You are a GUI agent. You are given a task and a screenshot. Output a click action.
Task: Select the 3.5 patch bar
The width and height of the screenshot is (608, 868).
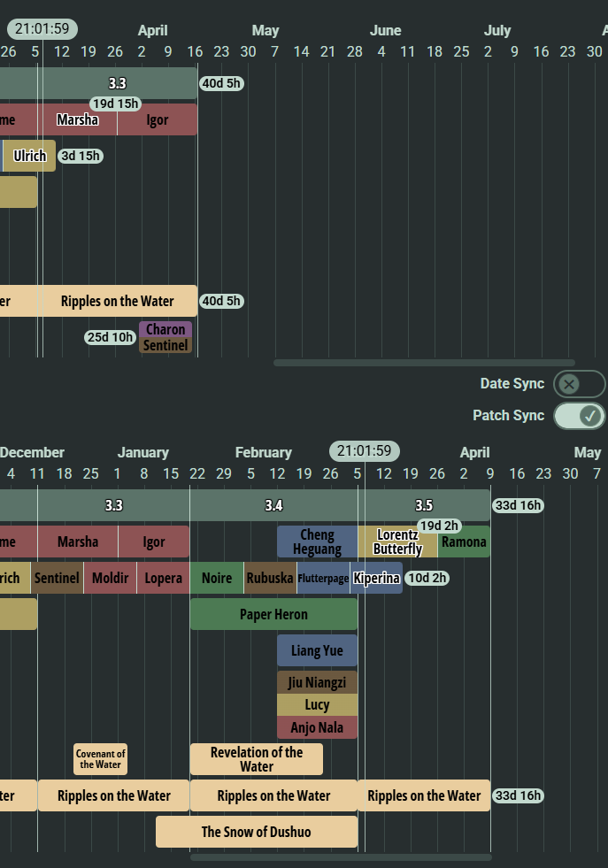pyautogui.click(x=424, y=505)
